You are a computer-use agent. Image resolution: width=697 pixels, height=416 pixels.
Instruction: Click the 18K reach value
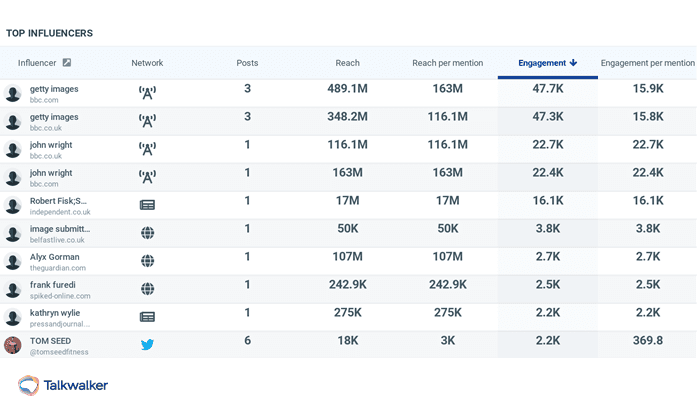coord(348,340)
